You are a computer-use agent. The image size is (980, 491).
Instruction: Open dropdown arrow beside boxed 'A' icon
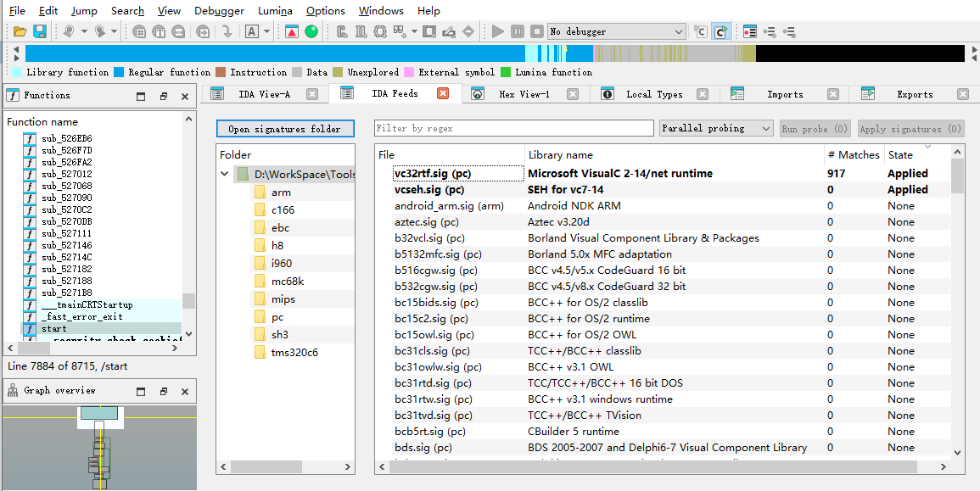pyautogui.click(x=267, y=31)
